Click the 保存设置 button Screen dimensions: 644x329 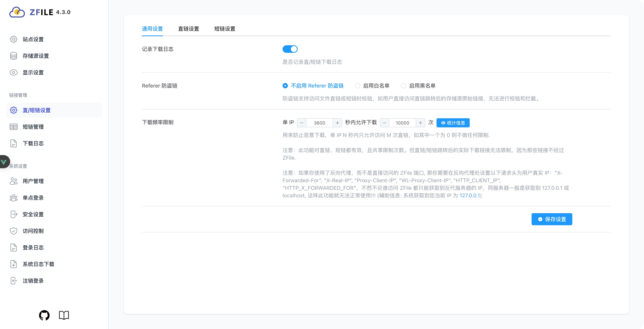click(x=552, y=219)
